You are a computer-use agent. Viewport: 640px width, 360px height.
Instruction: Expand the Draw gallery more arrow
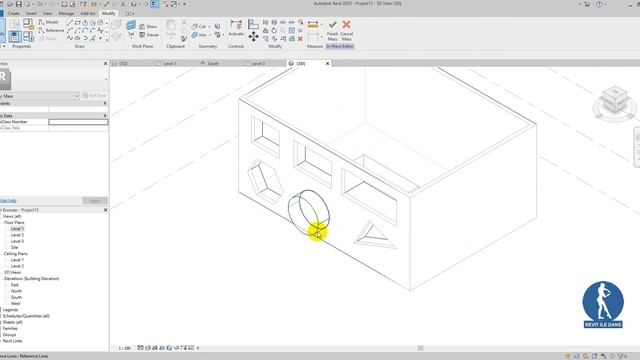point(107,40)
